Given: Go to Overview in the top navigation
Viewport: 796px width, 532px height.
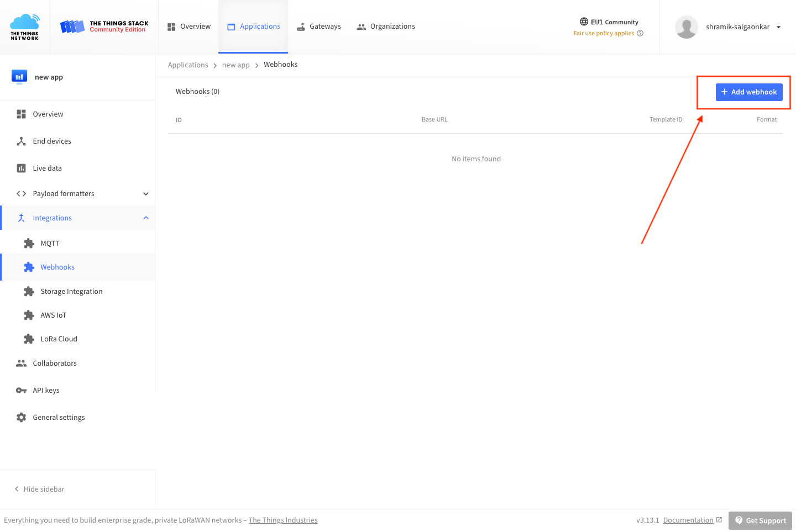Looking at the screenshot, I should [x=188, y=27].
